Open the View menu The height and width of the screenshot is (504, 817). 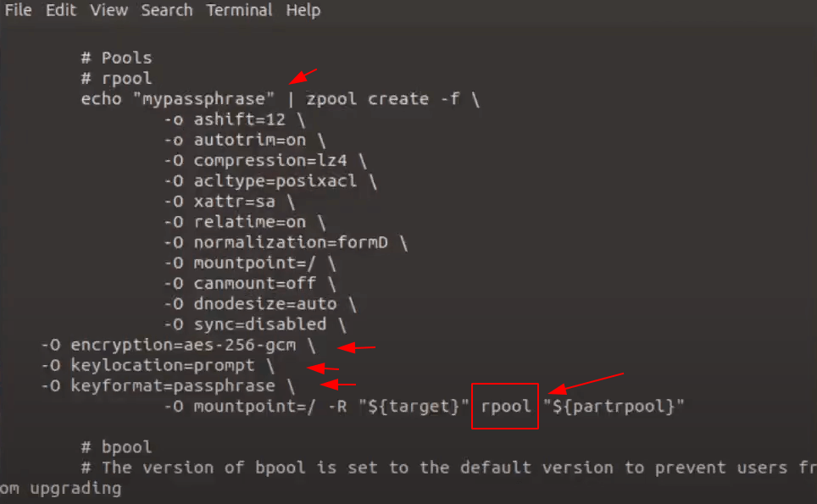(x=108, y=10)
